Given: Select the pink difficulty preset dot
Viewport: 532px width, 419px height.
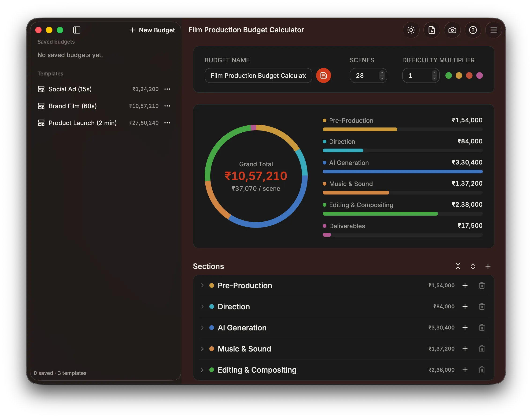Looking at the screenshot, I should coord(480,75).
